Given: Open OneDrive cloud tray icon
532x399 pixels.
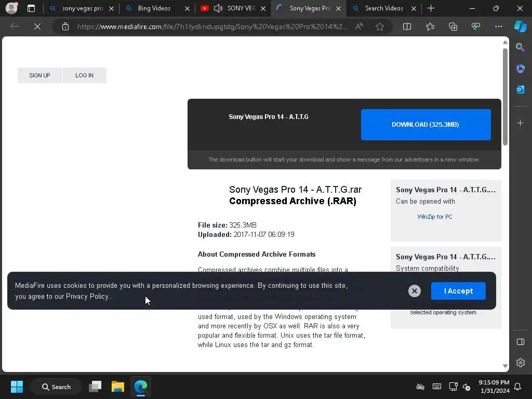Looking at the screenshot, I should pos(420,387).
